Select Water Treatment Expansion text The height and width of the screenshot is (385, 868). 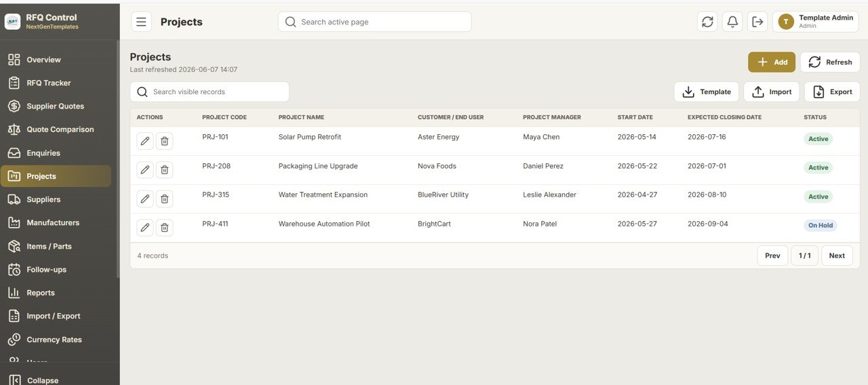pos(323,195)
